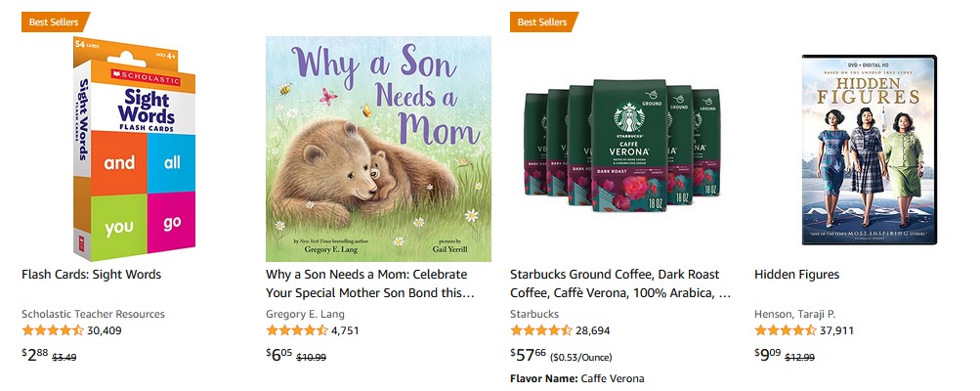The width and height of the screenshot is (980, 391).
Task: Open star rating for Hidden Figures
Action: click(x=785, y=330)
